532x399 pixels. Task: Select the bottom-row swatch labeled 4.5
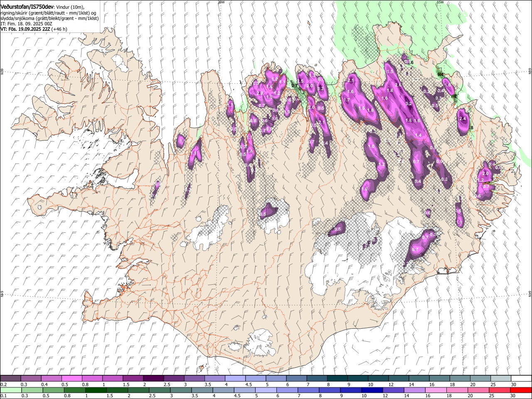(244, 390)
